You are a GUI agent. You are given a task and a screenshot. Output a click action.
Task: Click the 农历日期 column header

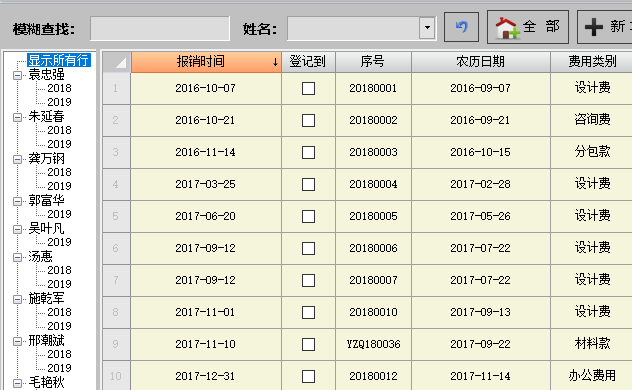480,62
